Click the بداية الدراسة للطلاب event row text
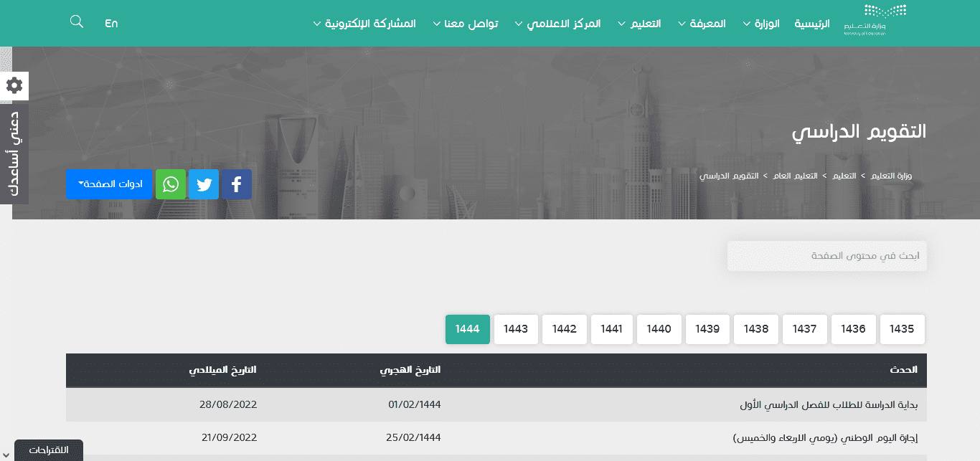The height and width of the screenshot is (461, 980). 829,405
